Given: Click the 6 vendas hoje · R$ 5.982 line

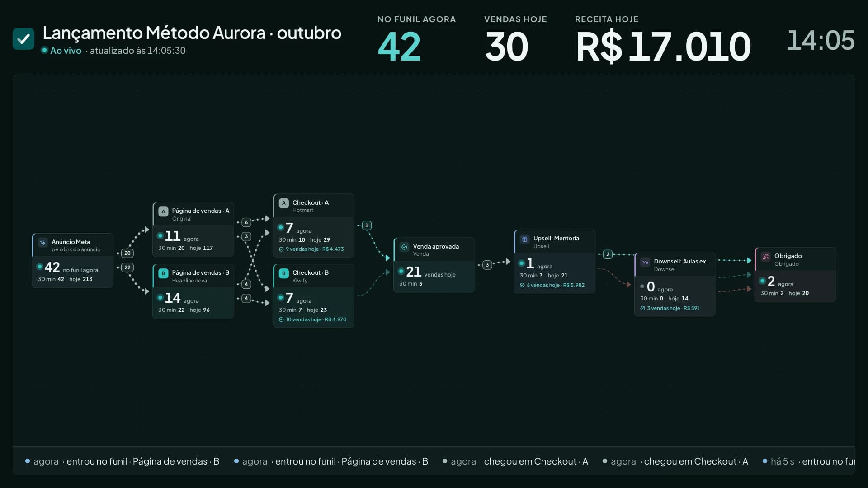Looking at the screenshot, I should point(552,286).
